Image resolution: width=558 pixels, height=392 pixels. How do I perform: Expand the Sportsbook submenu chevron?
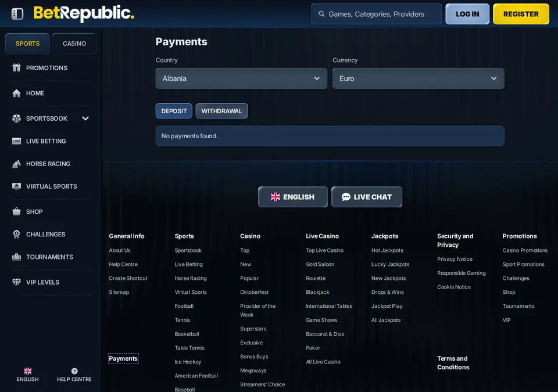(x=85, y=118)
